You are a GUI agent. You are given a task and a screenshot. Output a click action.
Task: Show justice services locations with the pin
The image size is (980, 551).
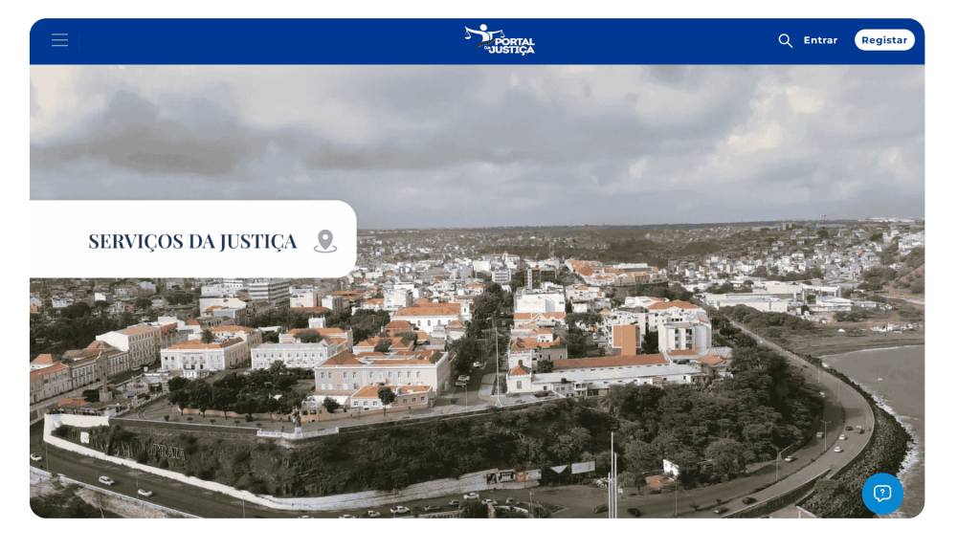point(325,241)
